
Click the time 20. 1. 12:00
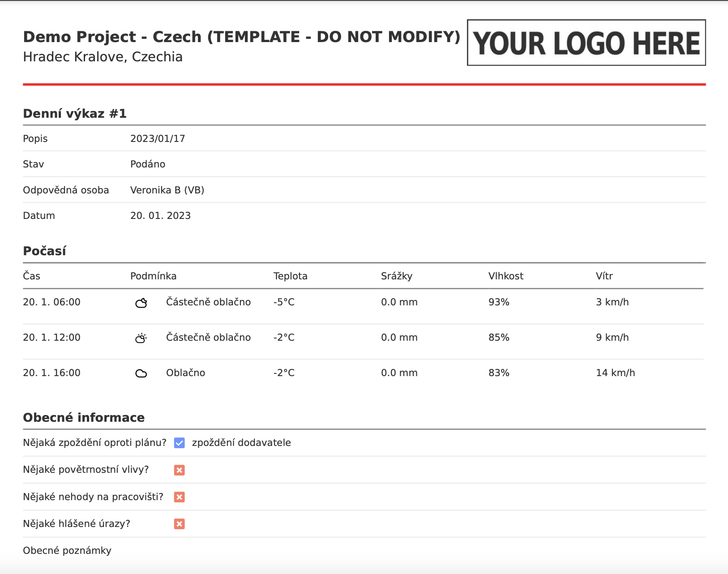click(x=52, y=338)
